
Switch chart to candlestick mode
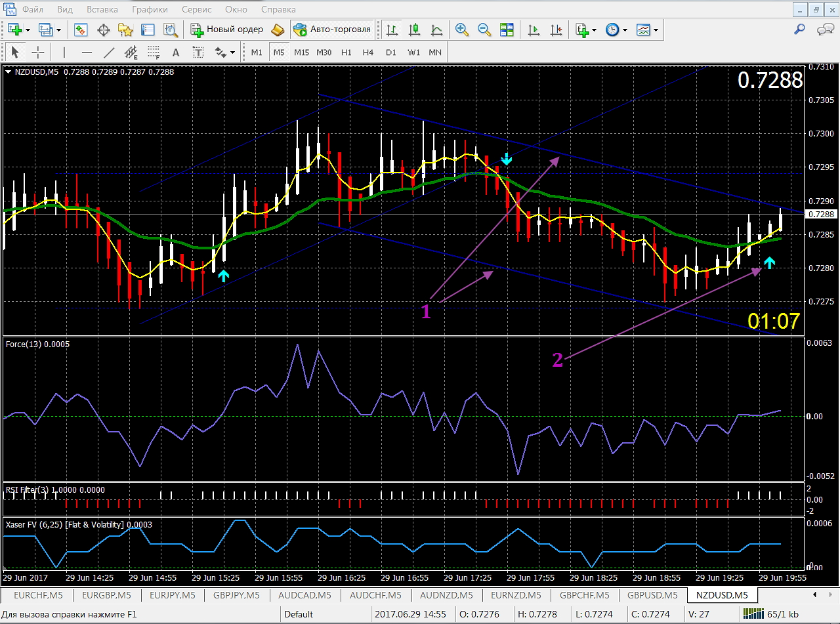click(414, 30)
